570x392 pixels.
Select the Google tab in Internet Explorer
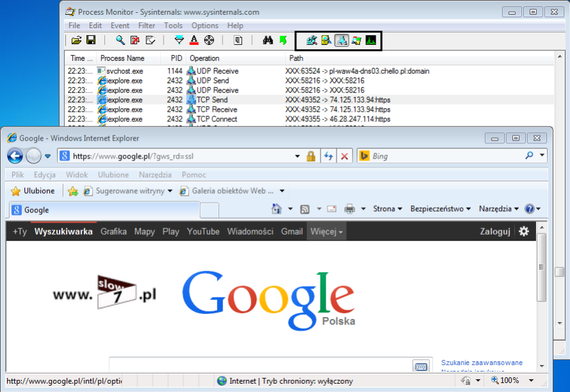(105, 210)
